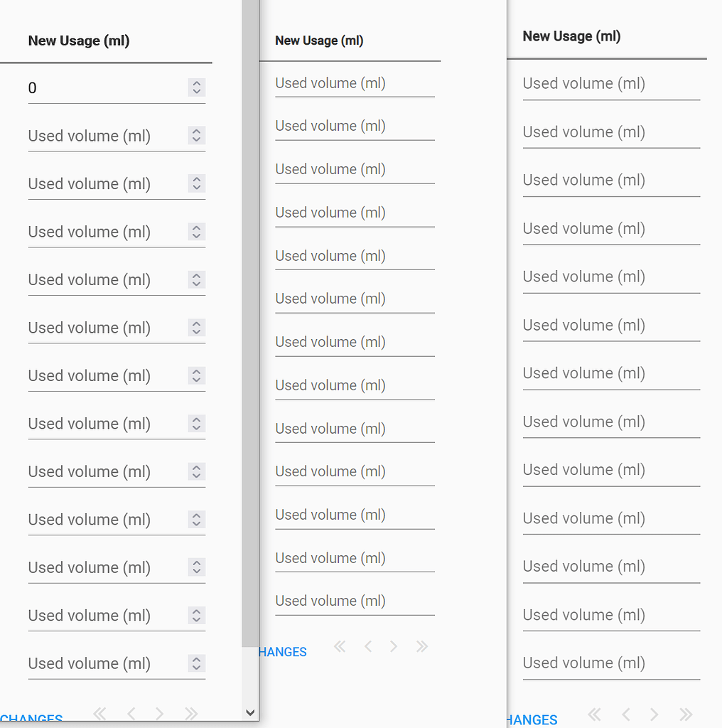Advance to next page in right column pagination
The width and height of the screenshot is (722, 728).
click(x=654, y=714)
